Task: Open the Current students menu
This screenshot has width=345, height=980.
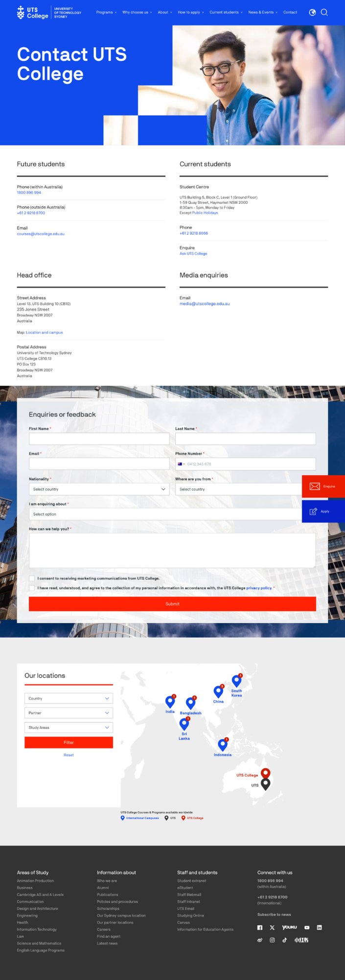Action: coord(226,12)
